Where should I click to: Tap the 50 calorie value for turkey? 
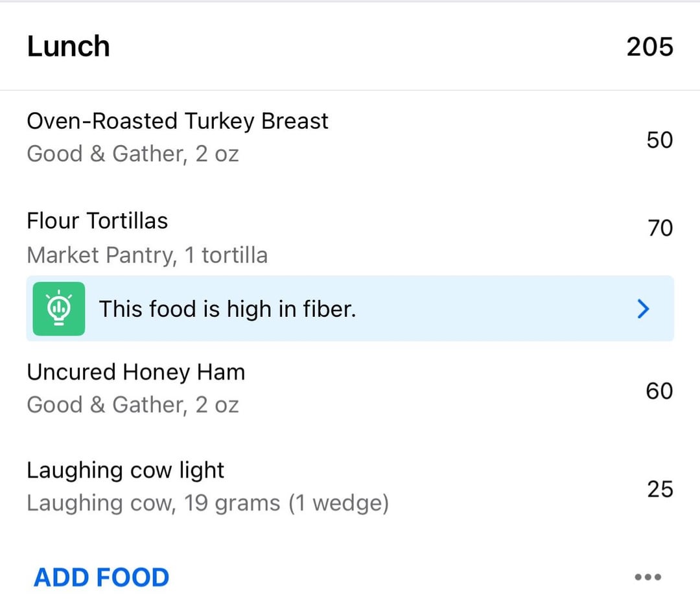coord(659,140)
